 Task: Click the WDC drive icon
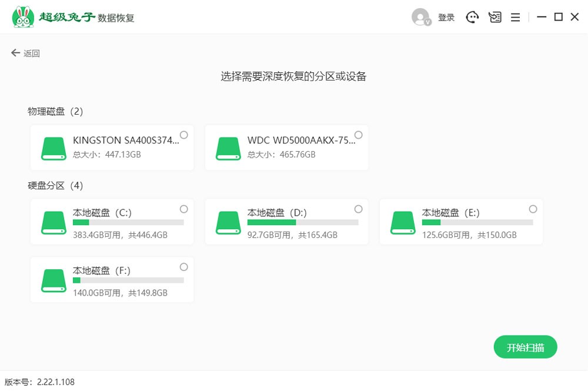(228, 148)
